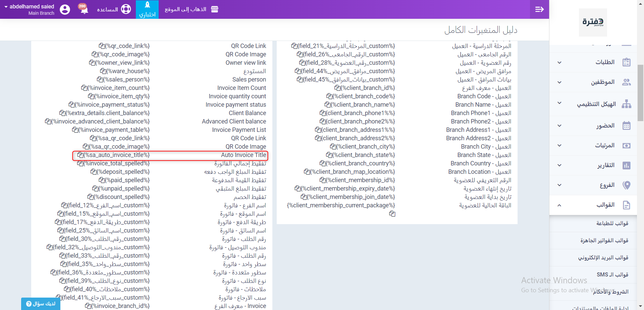Copy the %qr_code_link% variable icon
Screen dimensions: 644x310
[x=102, y=46]
